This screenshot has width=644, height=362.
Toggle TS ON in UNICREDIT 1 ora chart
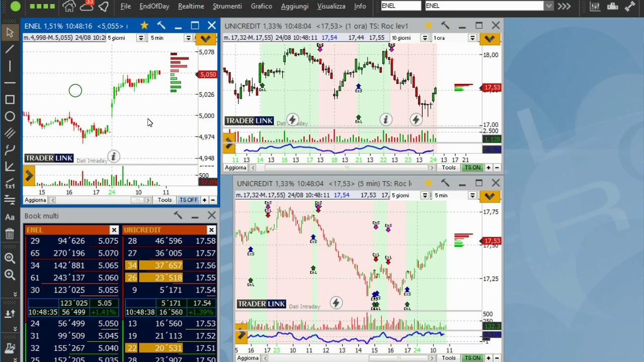coord(472,167)
